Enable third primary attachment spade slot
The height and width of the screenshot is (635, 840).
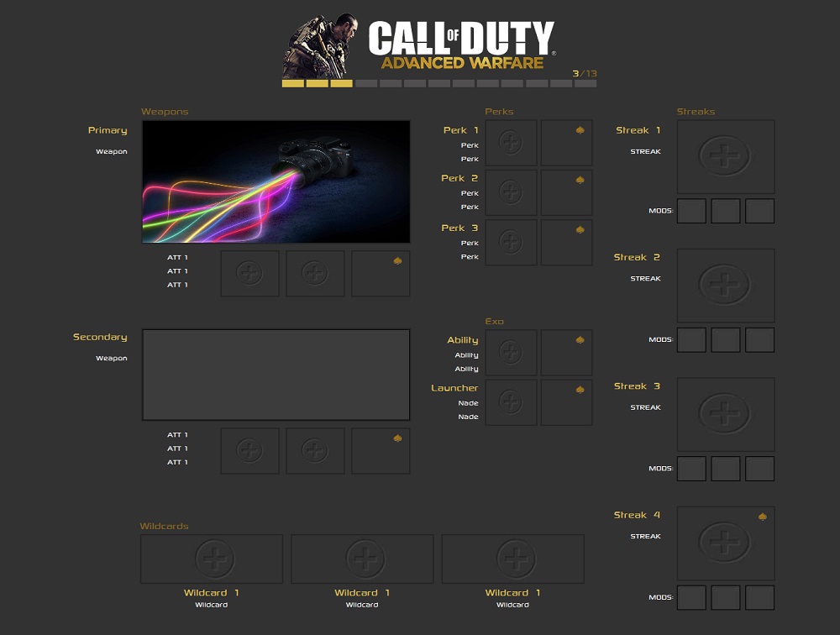pyautogui.click(x=381, y=273)
